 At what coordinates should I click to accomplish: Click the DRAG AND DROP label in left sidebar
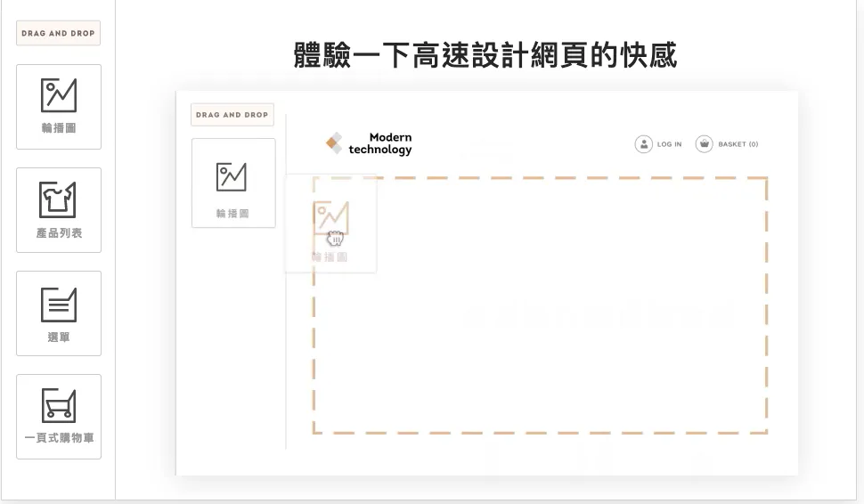coord(59,33)
